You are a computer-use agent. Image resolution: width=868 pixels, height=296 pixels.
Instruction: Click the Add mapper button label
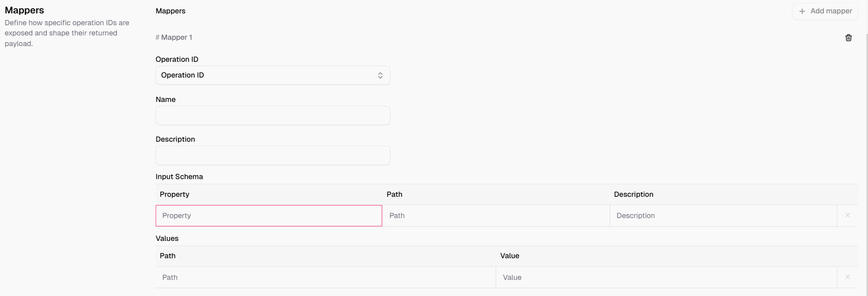831,11
